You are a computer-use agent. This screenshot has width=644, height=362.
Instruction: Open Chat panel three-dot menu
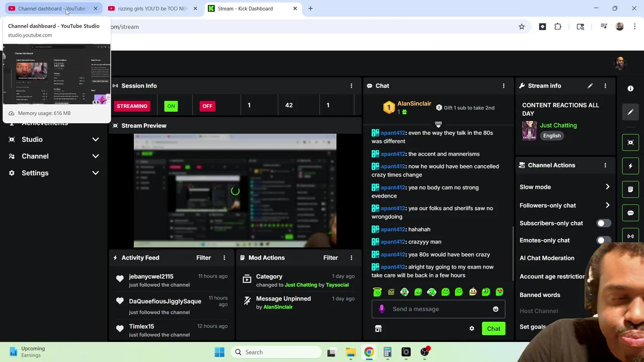pyautogui.click(x=504, y=86)
